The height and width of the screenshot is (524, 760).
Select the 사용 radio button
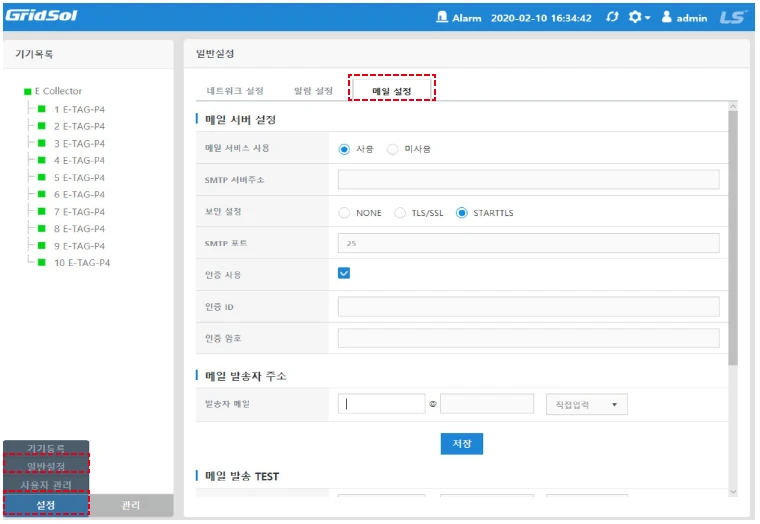point(344,149)
